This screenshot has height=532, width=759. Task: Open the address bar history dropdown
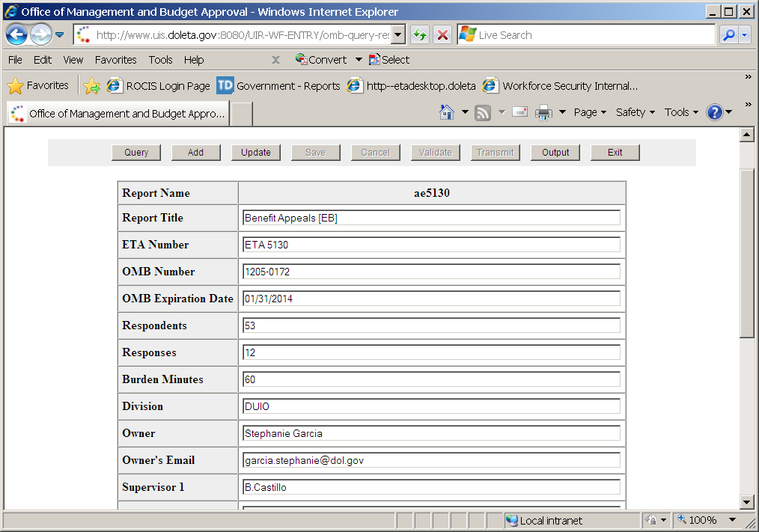[x=398, y=34]
